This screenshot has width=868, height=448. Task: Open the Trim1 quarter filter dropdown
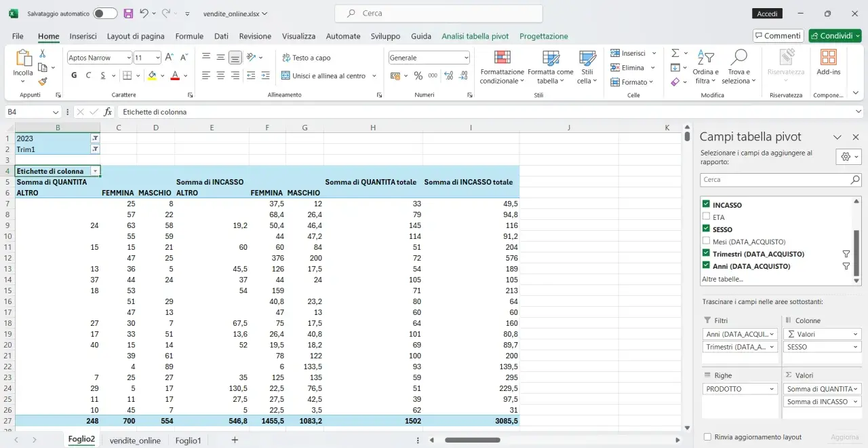[95, 149]
